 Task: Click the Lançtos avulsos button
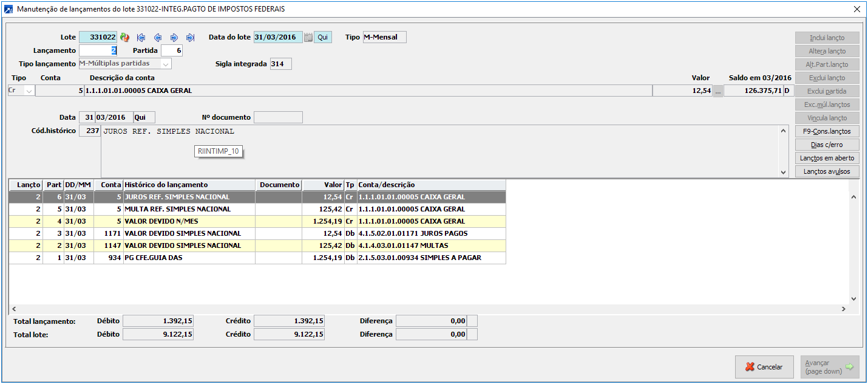click(x=827, y=171)
